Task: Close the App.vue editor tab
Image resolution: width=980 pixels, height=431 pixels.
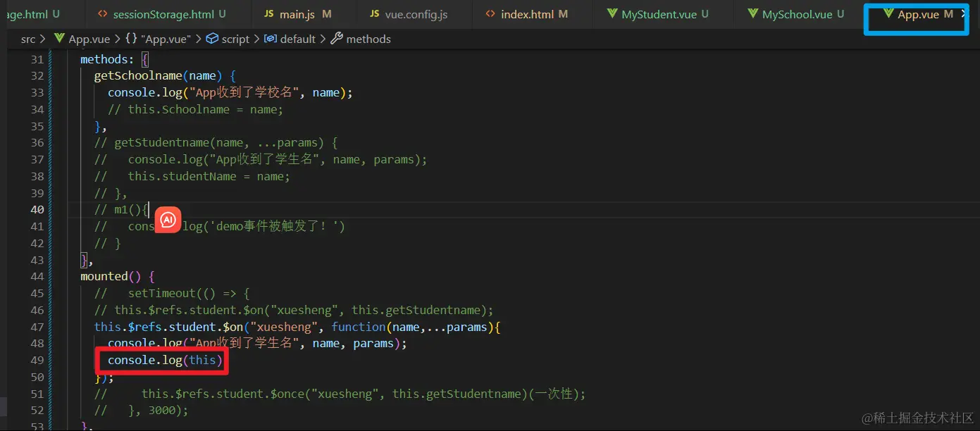Action: (965, 14)
